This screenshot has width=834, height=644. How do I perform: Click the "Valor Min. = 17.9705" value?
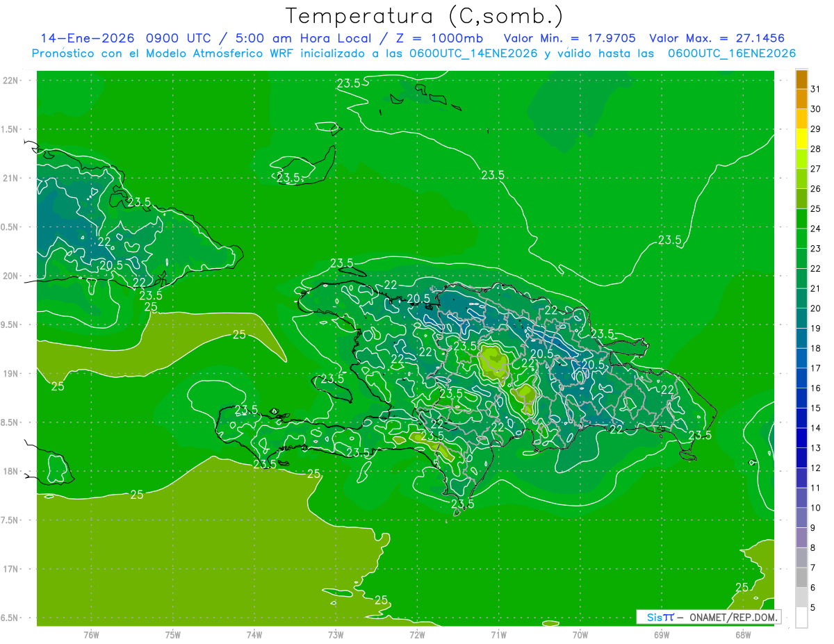tap(570, 38)
